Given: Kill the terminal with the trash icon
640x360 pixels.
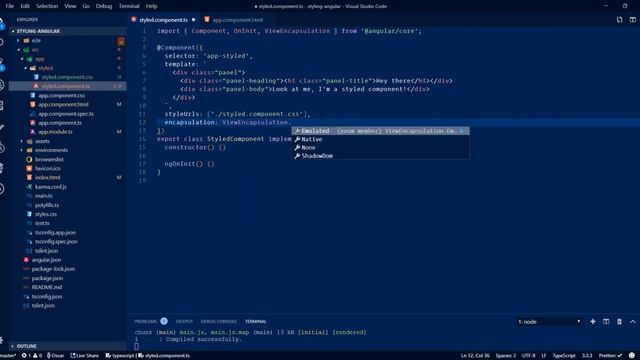Looking at the screenshot, I should coord(619,322).
